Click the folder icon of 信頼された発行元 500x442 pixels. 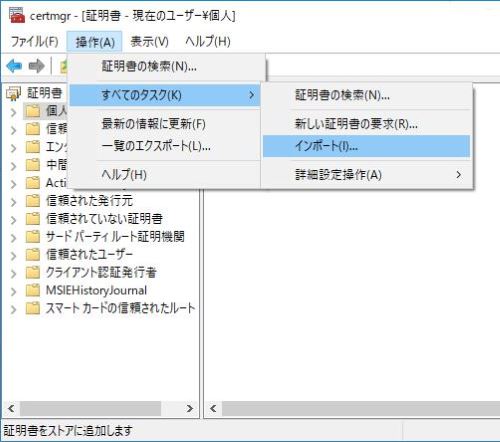coord(33,201)
